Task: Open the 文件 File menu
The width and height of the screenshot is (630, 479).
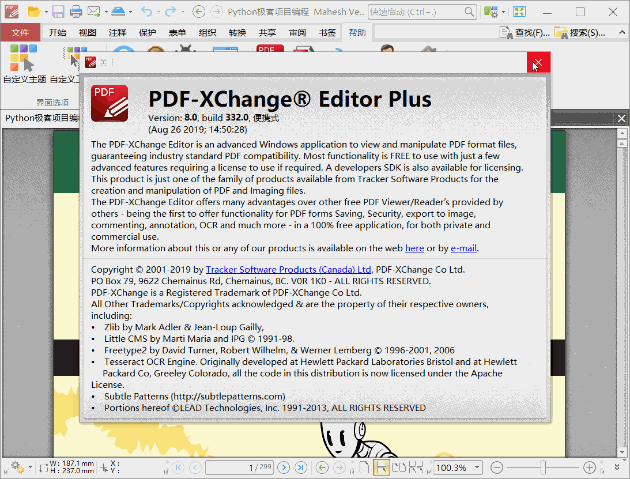Action: coord(20,33)
